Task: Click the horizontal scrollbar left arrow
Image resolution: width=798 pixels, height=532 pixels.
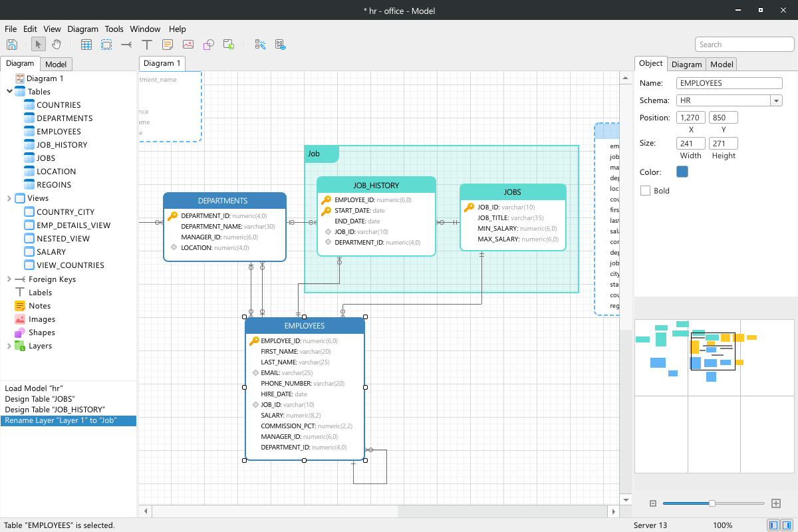Action: [x=146, y=511]
